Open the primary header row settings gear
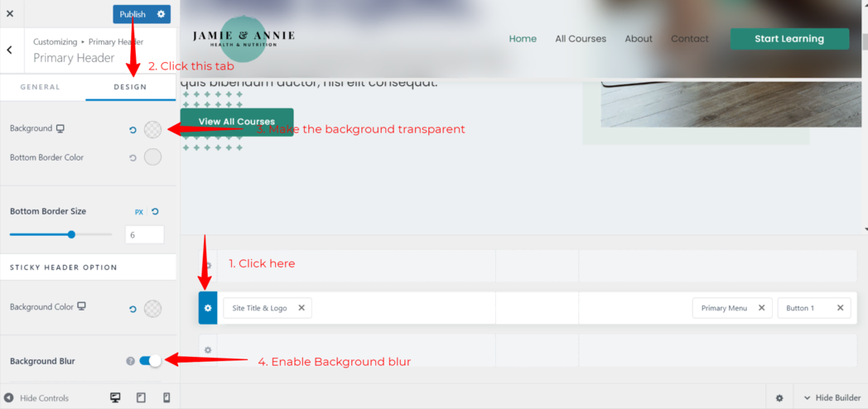This screenshot has height=409, width=868. coord(208,308)
